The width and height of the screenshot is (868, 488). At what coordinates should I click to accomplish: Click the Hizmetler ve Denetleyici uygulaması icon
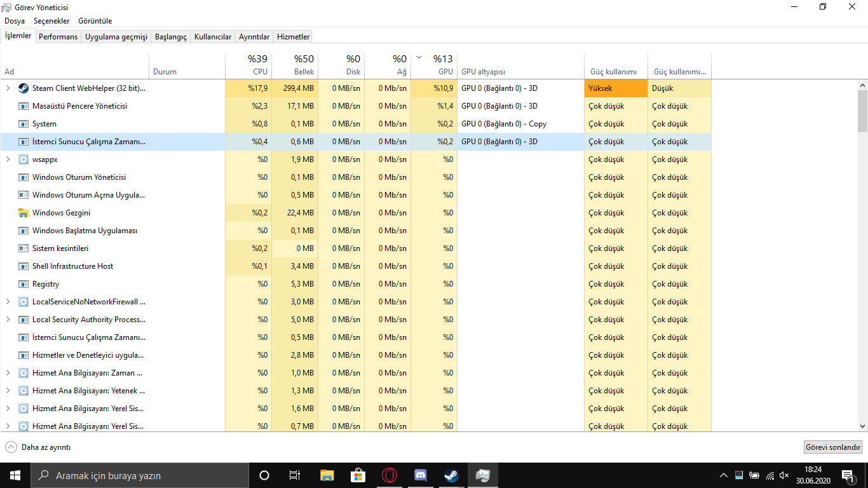pos(24,355)
